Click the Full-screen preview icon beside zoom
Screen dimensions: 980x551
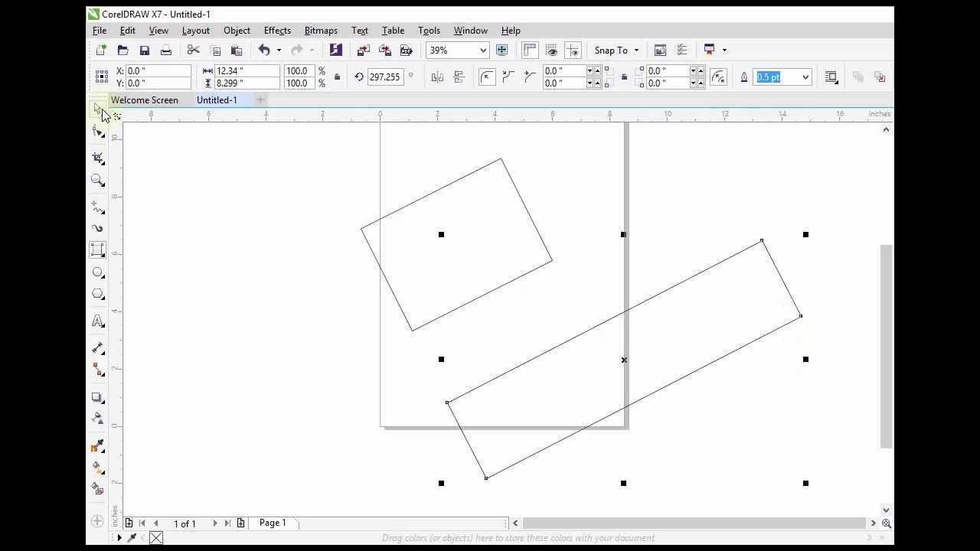point(501,51)
